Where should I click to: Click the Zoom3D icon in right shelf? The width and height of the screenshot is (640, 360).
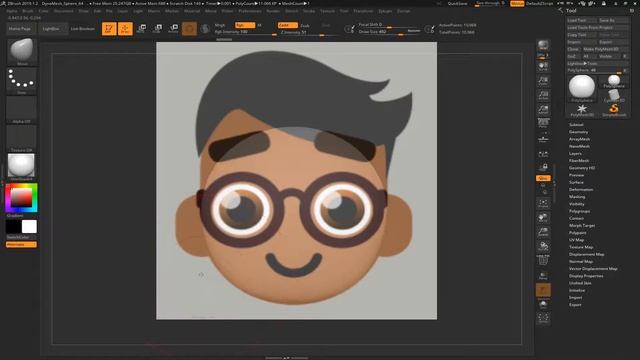(543, 232)
